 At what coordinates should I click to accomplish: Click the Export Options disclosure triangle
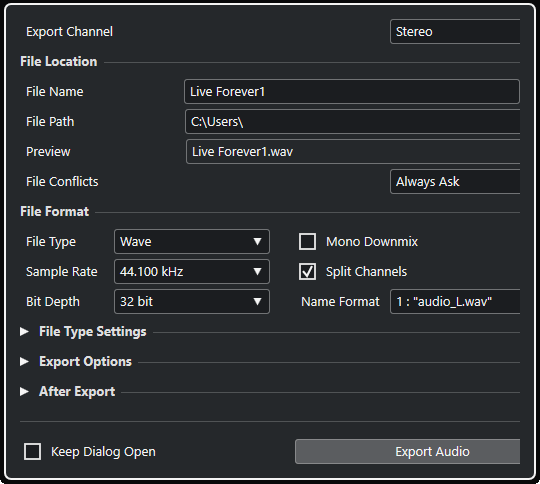24,361
